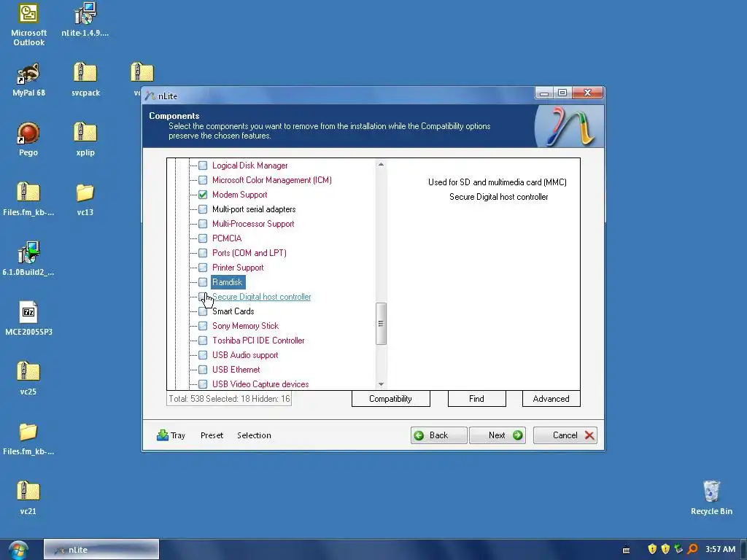Select the MCE2005SP3 7z archive icon
Image resolution: width=747 pixels, height=560 pixels.
(28, 319)
